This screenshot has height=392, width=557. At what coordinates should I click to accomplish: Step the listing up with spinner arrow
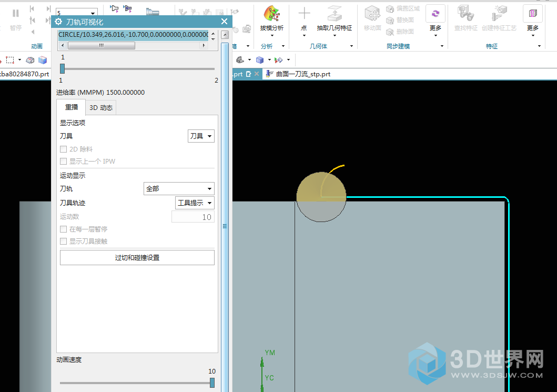(x=213, y=33)
